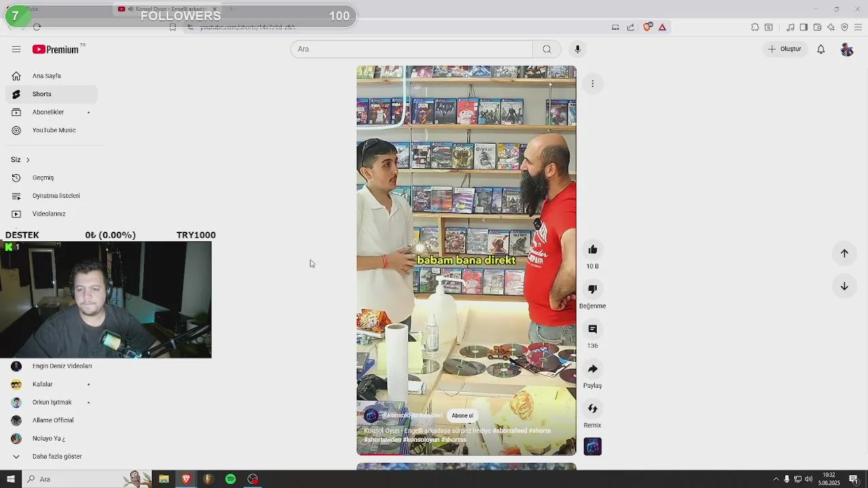868x488 pixels.
Task: Open the comments with 136 count
Action: [x=593, y=329]
